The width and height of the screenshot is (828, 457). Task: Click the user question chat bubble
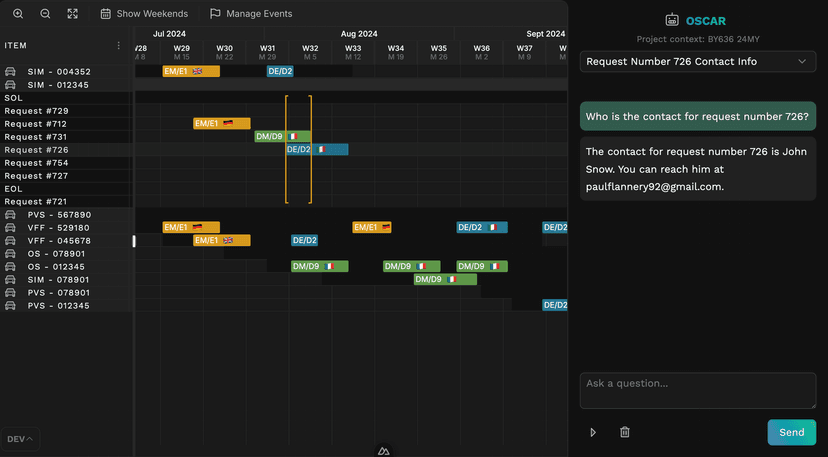[698, 116]
